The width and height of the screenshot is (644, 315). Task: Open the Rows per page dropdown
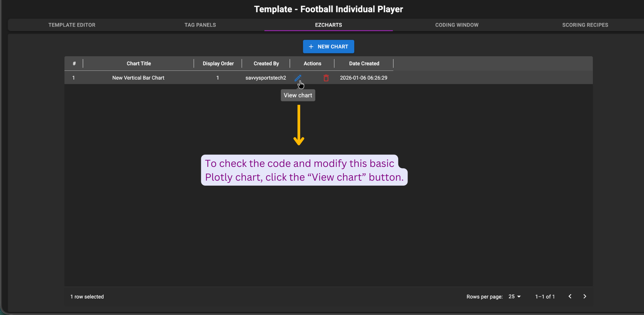coord(514,297)
